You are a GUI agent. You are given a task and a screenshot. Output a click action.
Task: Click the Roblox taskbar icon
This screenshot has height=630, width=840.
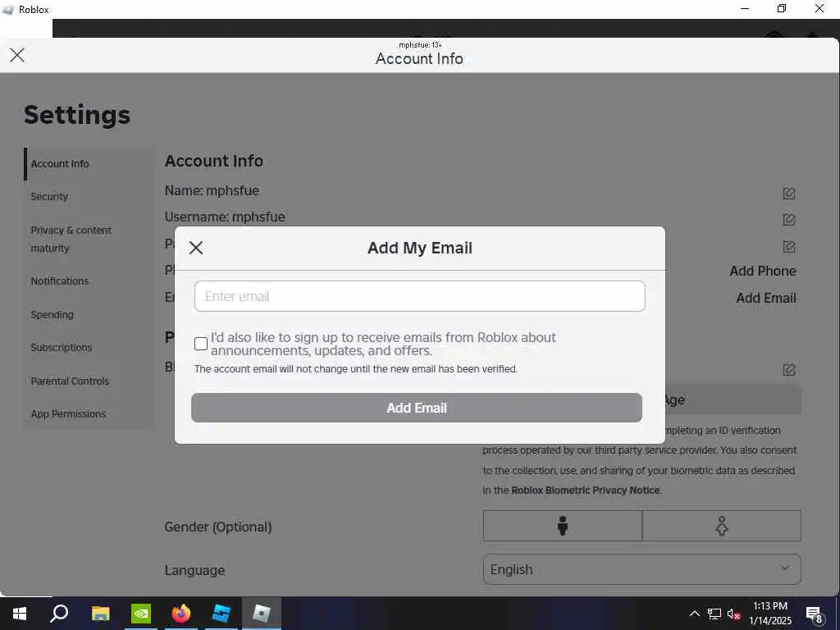(261, 614)
